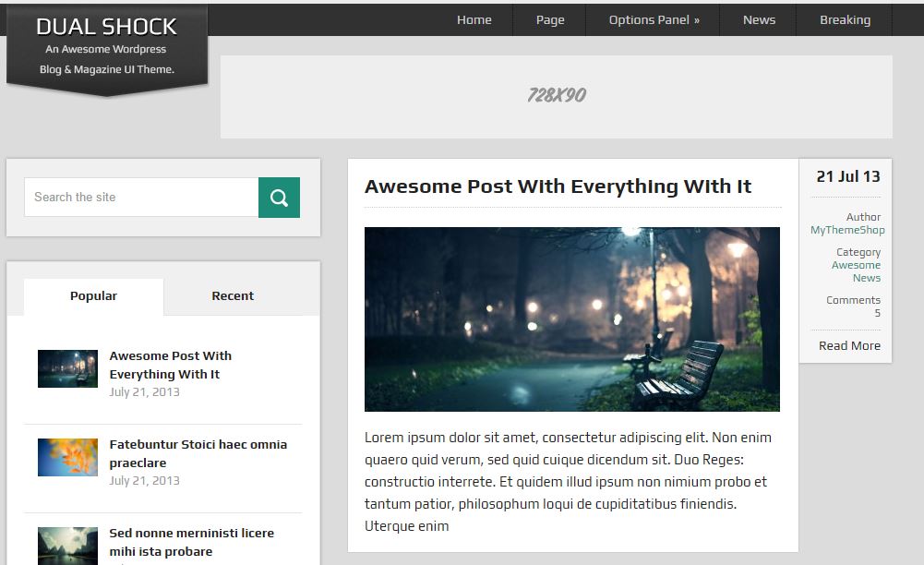Click the Category label in post meta
This screenshot has width=924, height=565.
pyautogui.click(x=858, y=252)
